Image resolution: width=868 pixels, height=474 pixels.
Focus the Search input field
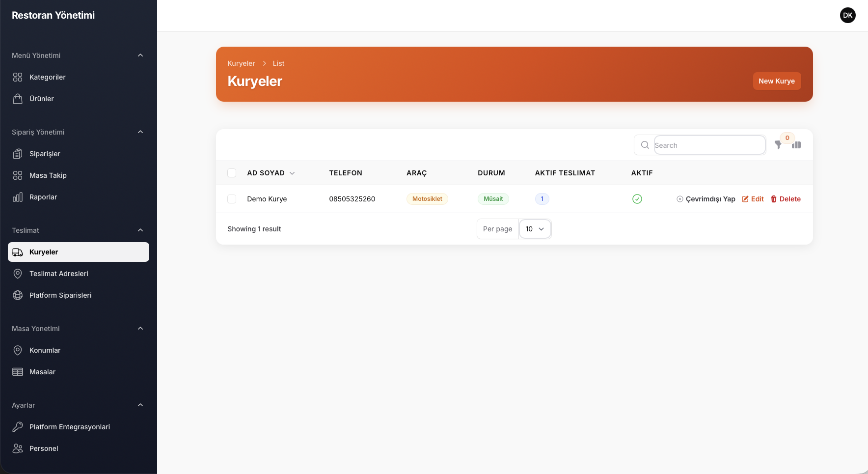[709, 145]
